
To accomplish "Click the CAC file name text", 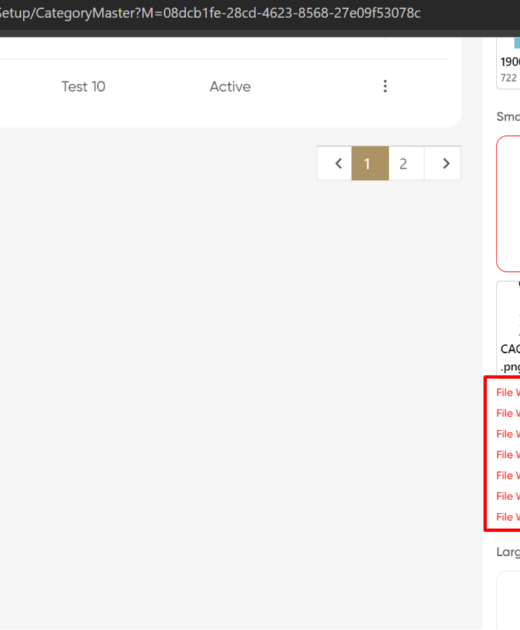I will [x=510, y=349].
